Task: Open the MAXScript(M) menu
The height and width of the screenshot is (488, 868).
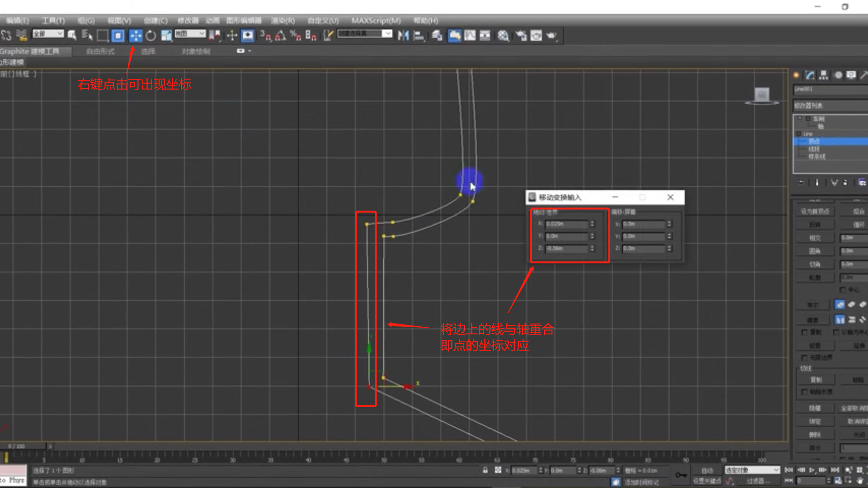Action: (376, 21)
